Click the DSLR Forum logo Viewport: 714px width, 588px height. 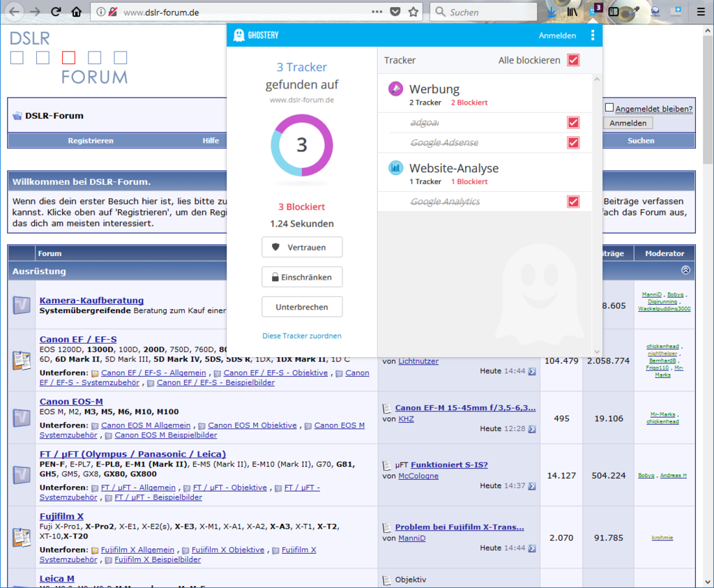pyautogui.click(x=69, y=58)
